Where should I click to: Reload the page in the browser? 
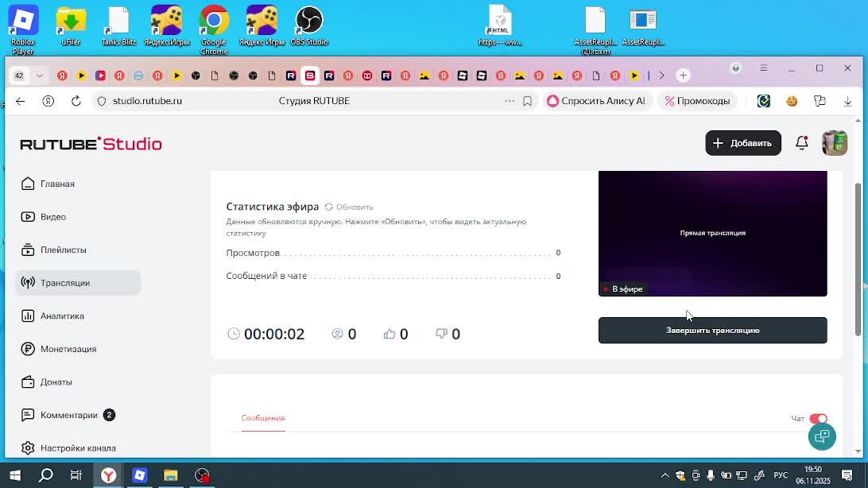point(76,101)
